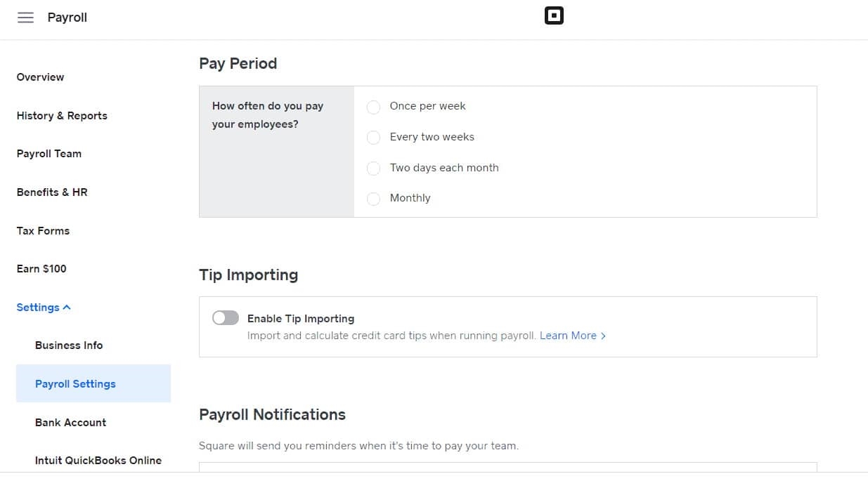Image resolution: width=868 pixels, height=488 pixels.
Task: Choose Two days each month option
Action: [x=374, y=169]
